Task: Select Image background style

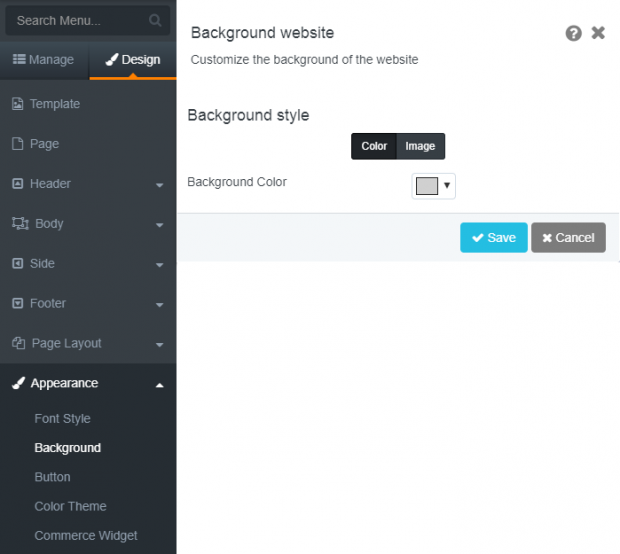Action: click(420, 146)
